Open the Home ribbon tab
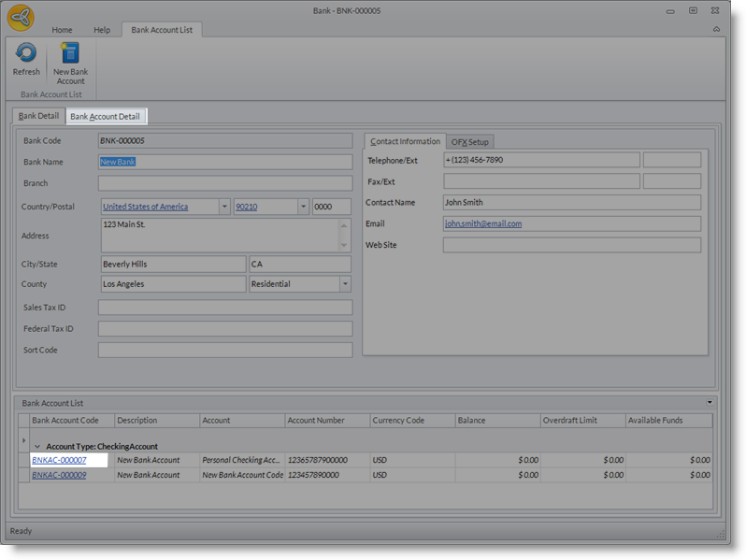The image size is (746, 560). click(x=62, y=30)
